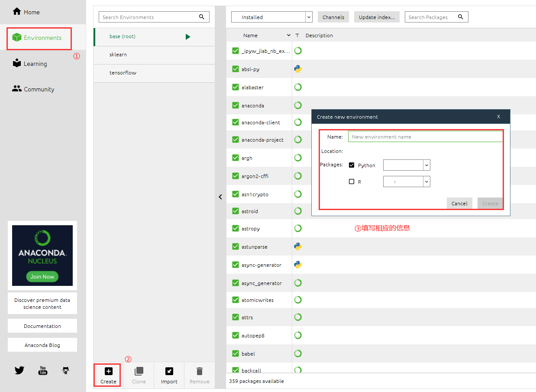Open Discover premium data science content
536x392 pixels.
click(x=42, y=304)
